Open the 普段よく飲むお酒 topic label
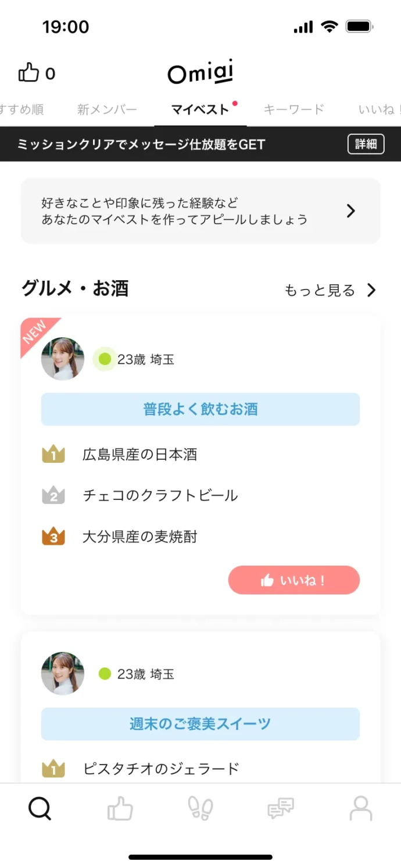 pos(200,409)
